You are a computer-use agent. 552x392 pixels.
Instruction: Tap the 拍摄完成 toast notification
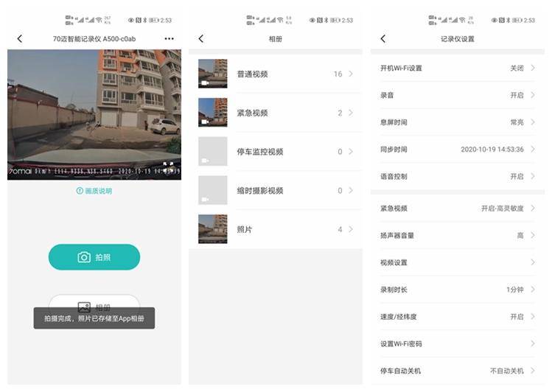point(94,318)
